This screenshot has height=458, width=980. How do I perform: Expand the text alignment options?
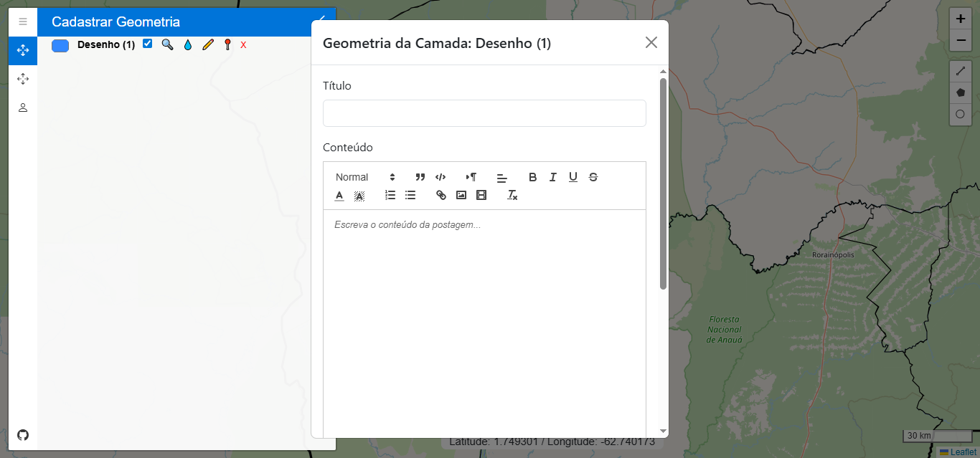click(502, 177)
